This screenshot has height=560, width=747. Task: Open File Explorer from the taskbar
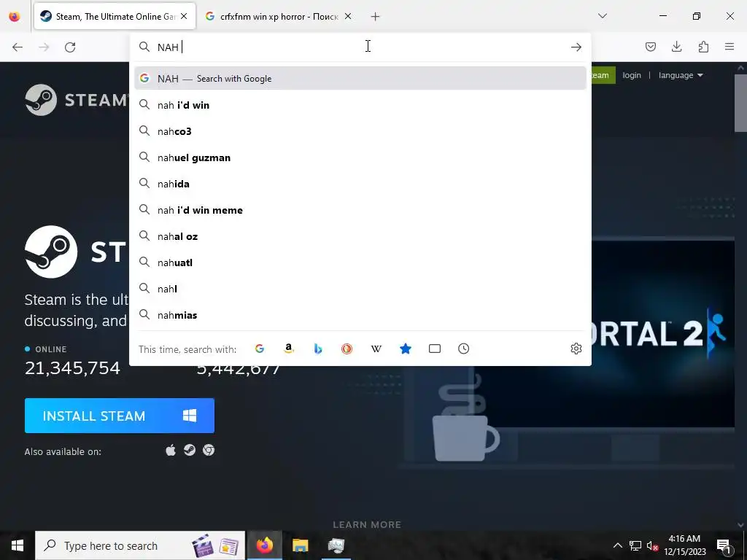click(300, 545)
